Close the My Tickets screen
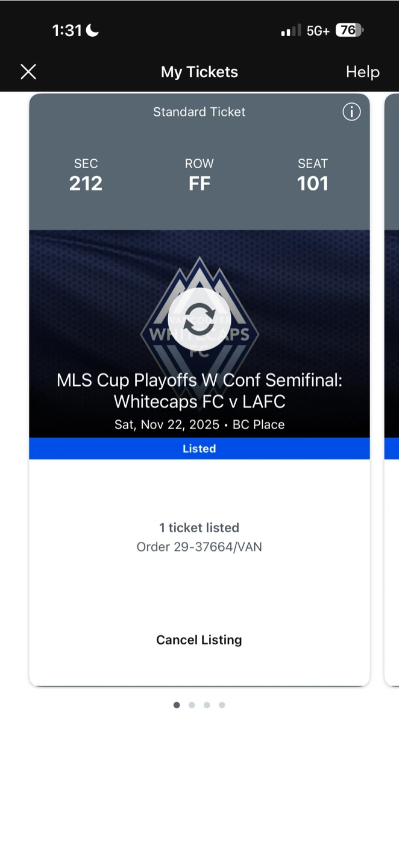 click(28, 72)
